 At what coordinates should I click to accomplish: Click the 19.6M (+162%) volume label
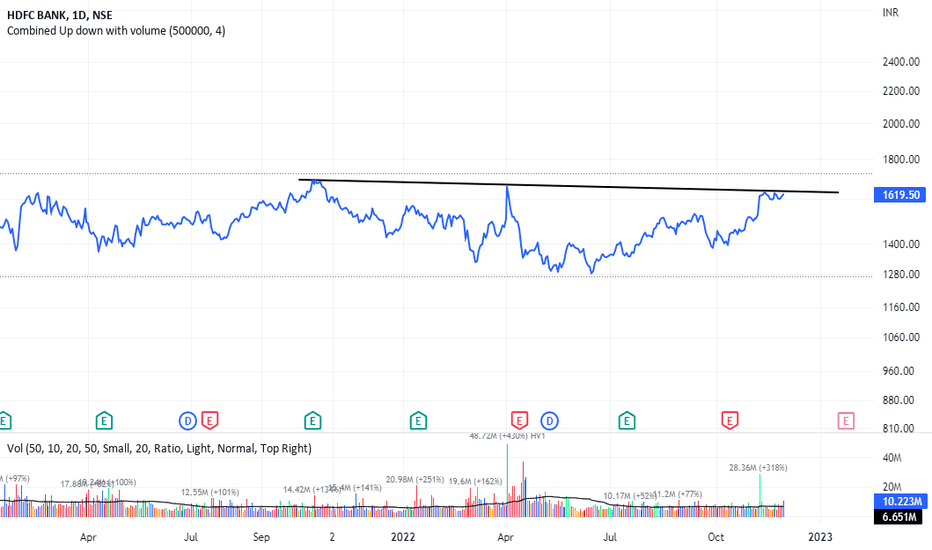pos(476,482)
